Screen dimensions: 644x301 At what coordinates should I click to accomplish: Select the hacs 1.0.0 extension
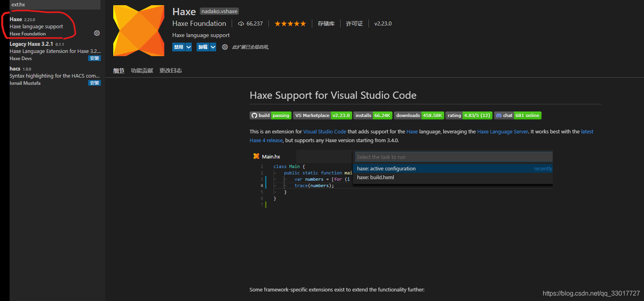[55, 76]
